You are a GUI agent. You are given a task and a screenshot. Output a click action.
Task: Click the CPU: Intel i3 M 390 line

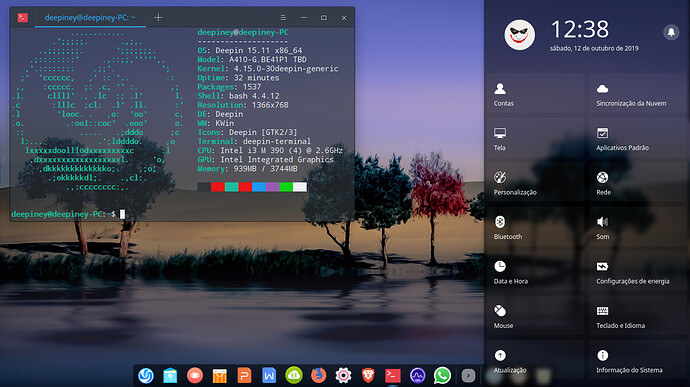270,151
